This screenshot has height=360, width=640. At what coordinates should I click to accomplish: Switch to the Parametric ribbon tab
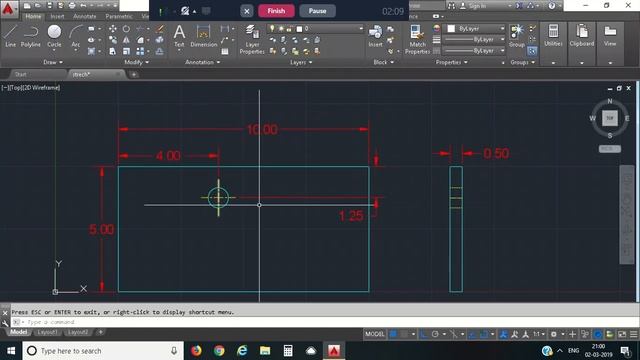pyautogui.click(x=119, y=16)
